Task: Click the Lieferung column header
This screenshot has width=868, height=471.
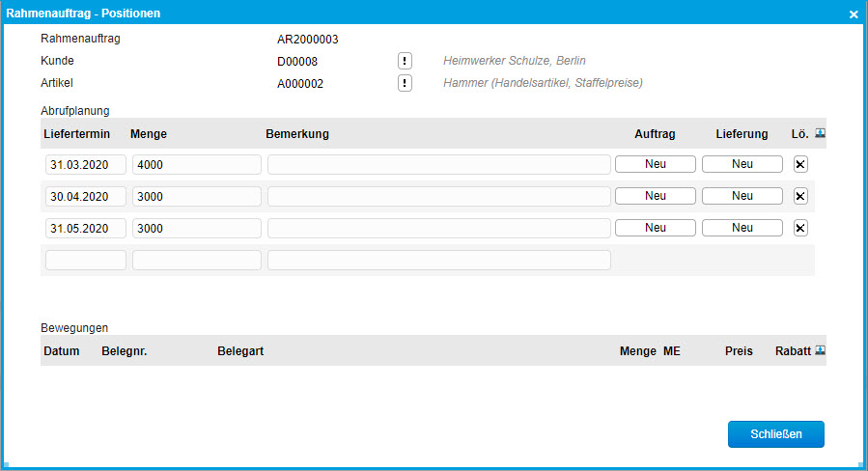Action: (x=742, y=134)
